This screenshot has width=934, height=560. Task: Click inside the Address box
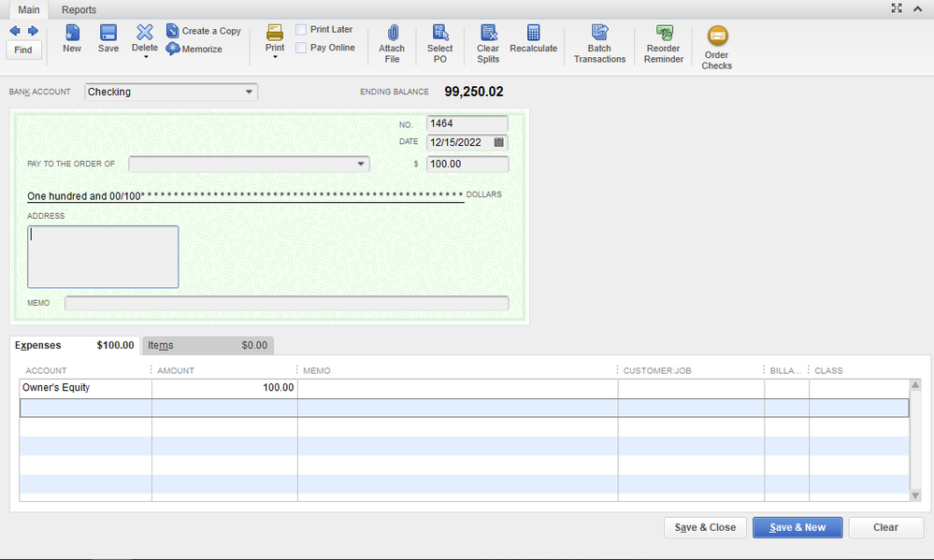tap(103, 257)
